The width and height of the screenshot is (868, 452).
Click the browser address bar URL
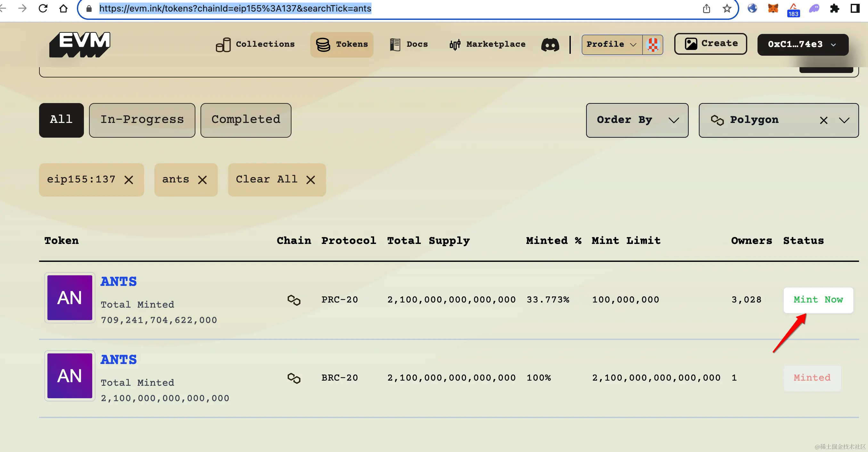pos(235,8)
